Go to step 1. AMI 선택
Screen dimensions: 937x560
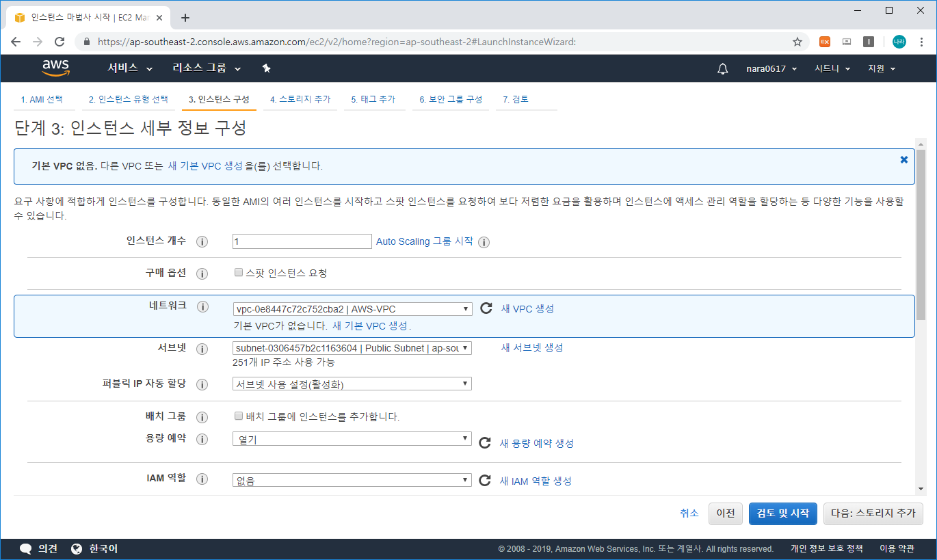(x=42, y=100)
